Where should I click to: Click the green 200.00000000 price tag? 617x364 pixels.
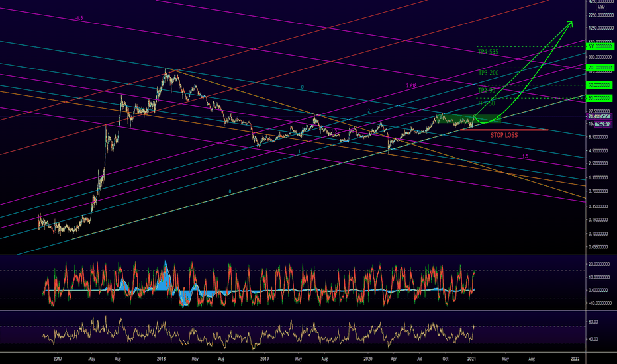600,68
